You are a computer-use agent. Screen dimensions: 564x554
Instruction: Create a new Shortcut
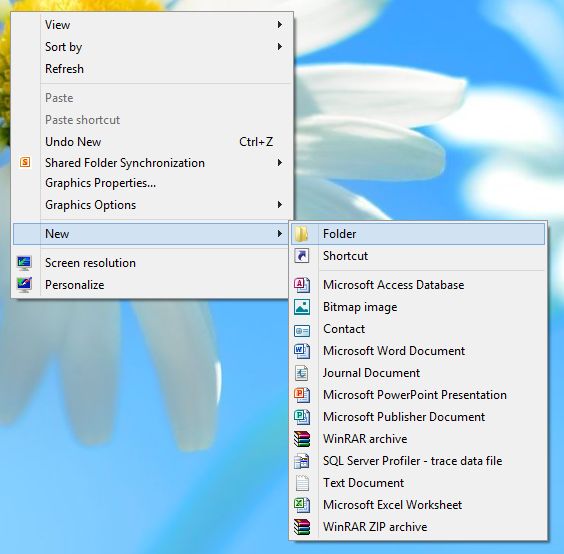tap(418, 256)
